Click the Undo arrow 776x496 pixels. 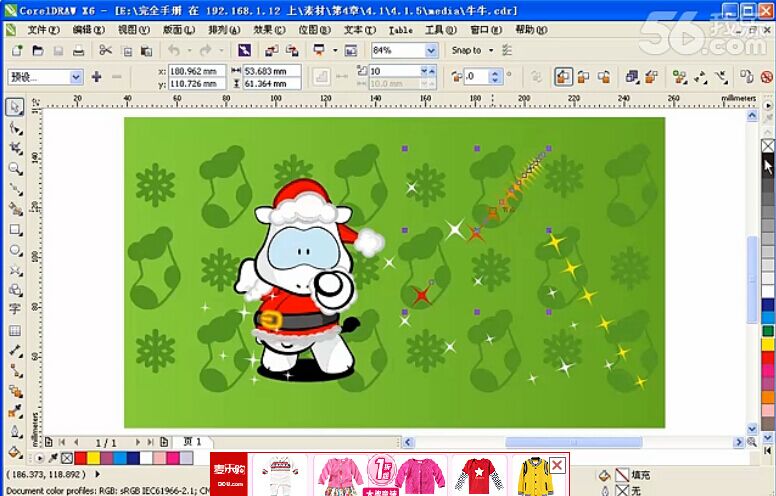(x=174, y=50)
